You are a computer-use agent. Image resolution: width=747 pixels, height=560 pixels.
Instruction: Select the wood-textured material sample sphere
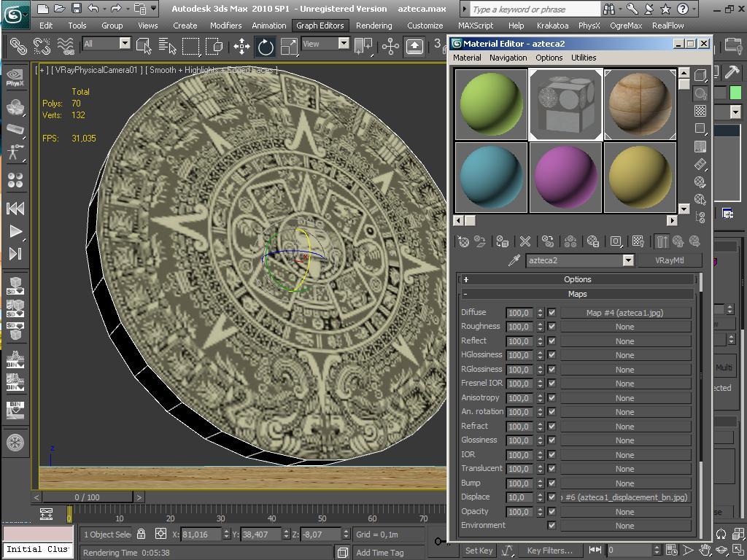coord(640,104)
